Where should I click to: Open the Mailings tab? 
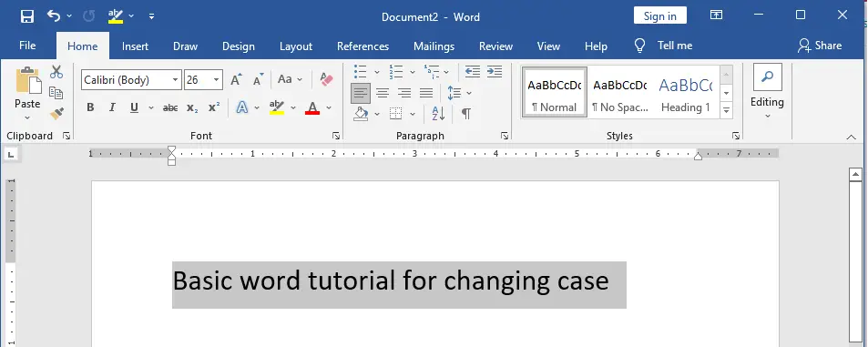(x=434, y=46)
